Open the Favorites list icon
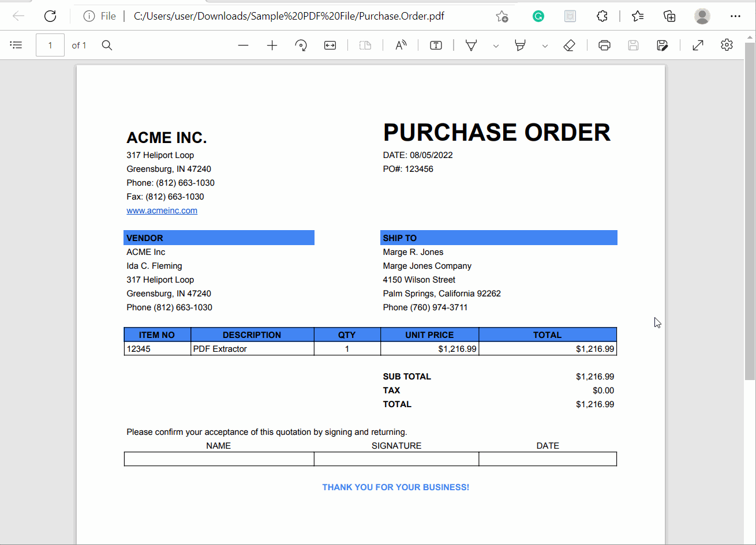 (638, 16)
